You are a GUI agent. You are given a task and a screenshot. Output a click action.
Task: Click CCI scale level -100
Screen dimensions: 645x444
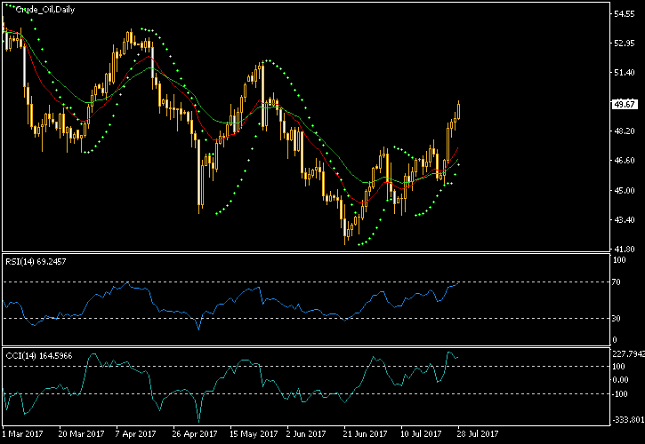tap(621, 394)
